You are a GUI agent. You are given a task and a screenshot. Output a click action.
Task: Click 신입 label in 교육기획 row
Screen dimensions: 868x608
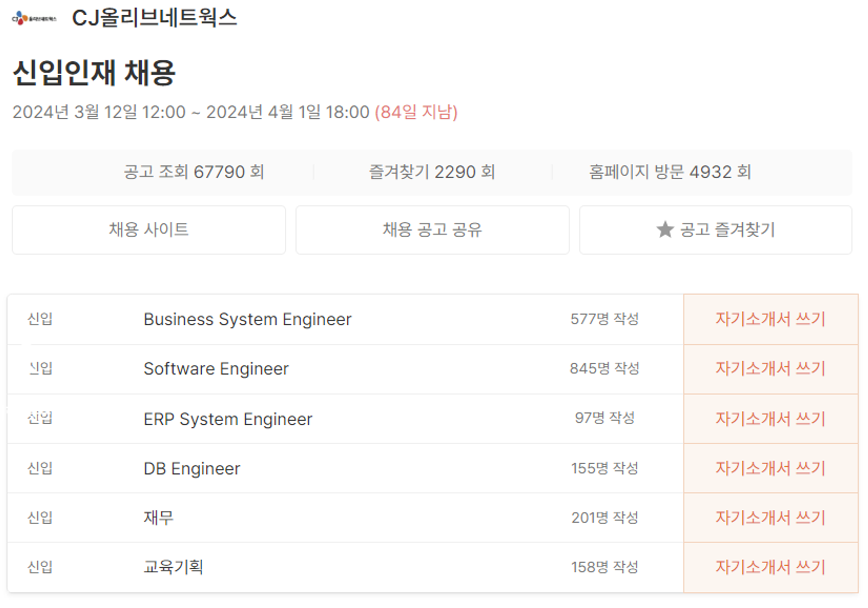tap(40, 567)
